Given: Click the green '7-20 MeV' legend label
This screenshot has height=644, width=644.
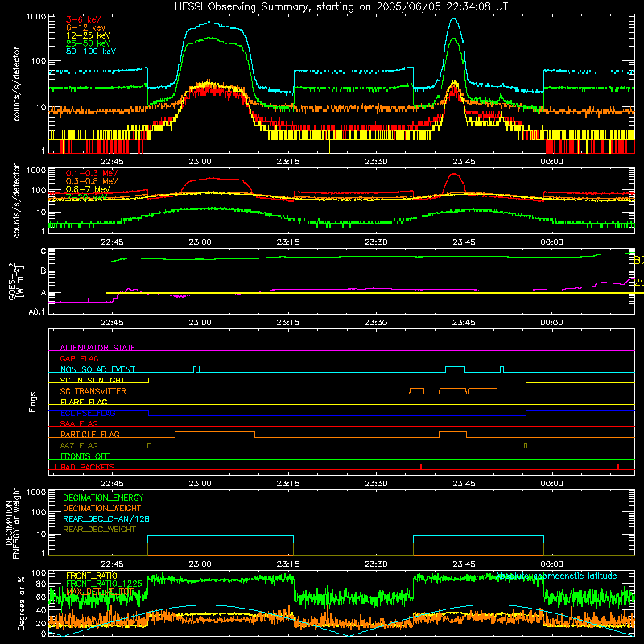Looking at the screenshot, I should [87, 197].
